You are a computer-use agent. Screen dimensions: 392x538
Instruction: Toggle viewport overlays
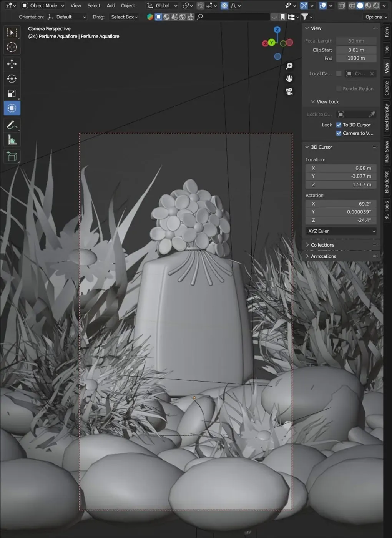click(323, 6)
